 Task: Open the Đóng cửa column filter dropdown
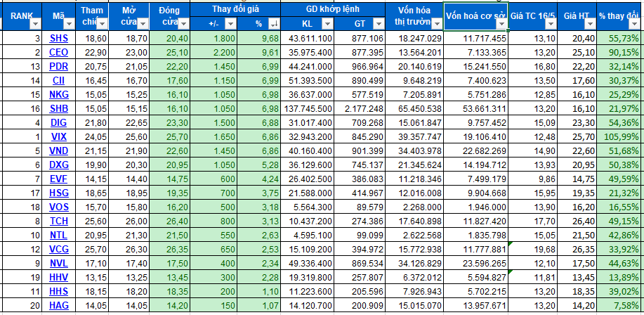(x=183, y=24)
